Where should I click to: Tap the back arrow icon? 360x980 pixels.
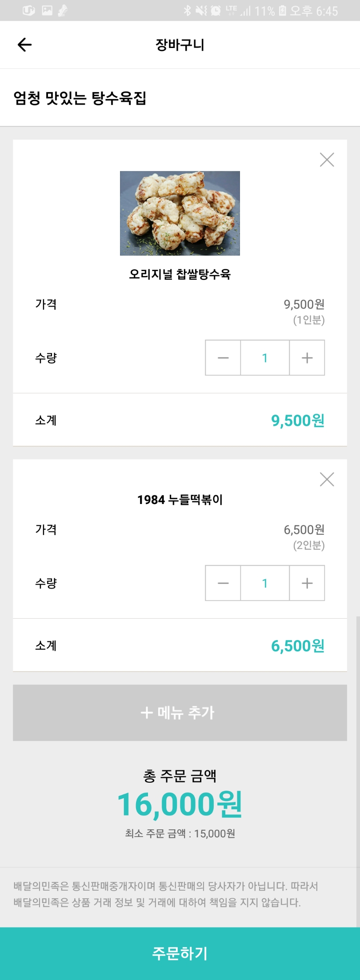pyautogui.click(x=24, y=44)
